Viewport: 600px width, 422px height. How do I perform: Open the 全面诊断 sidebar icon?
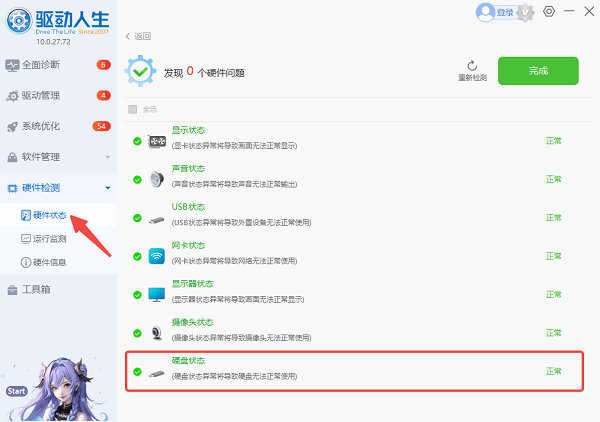12,65
